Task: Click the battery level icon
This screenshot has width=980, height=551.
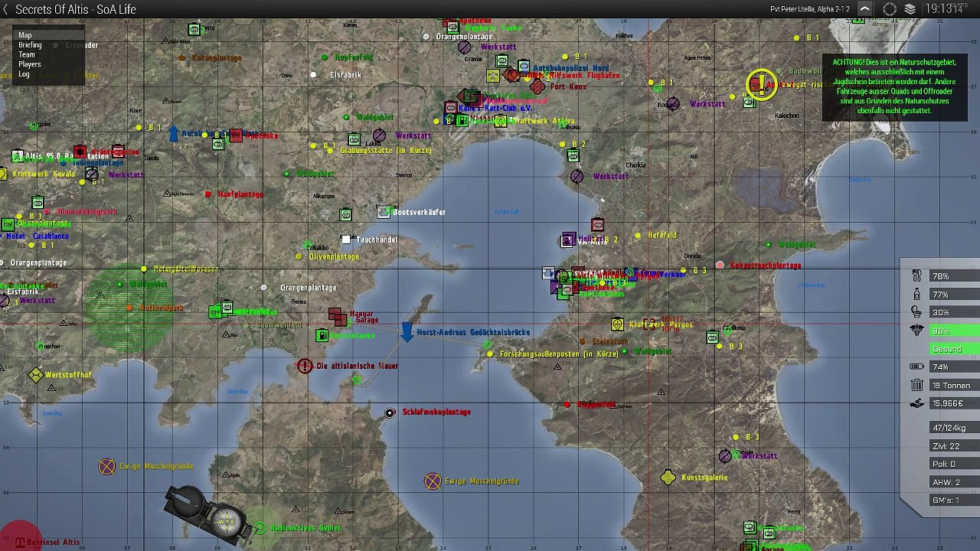Action: (917, 367)
